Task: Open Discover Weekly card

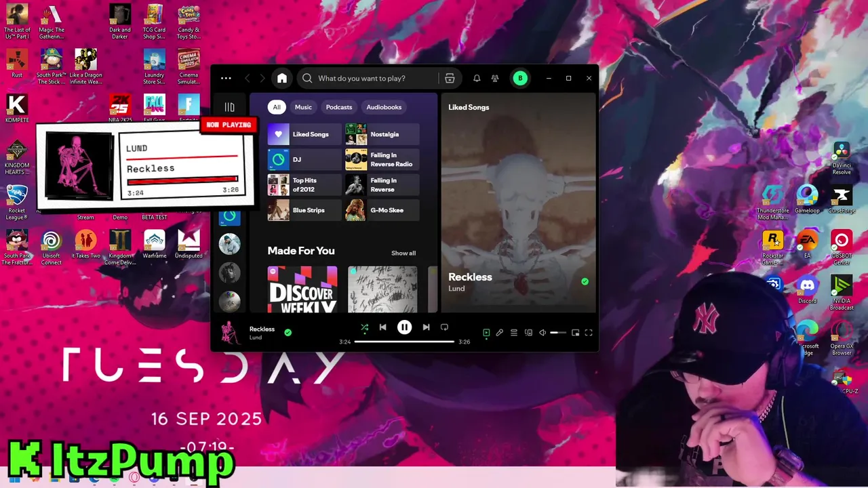Action: (302, 289)
